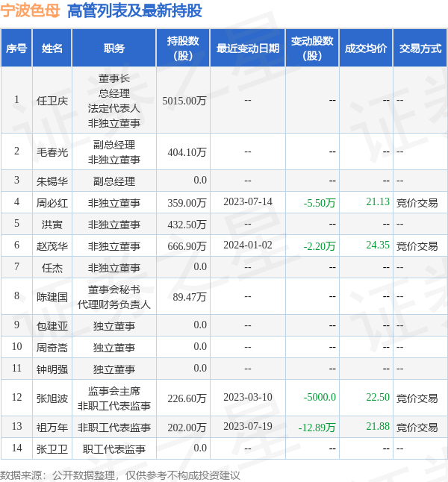448x482 pixels.
Task: Click the 变动股数(股) column header
Action: (312, 48)
